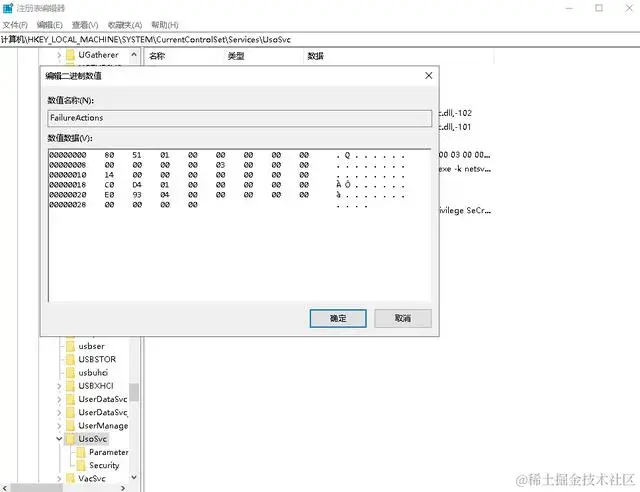Expand the UGatherer tree node
This screenshot has width=640, height=492.
[59, 55]
